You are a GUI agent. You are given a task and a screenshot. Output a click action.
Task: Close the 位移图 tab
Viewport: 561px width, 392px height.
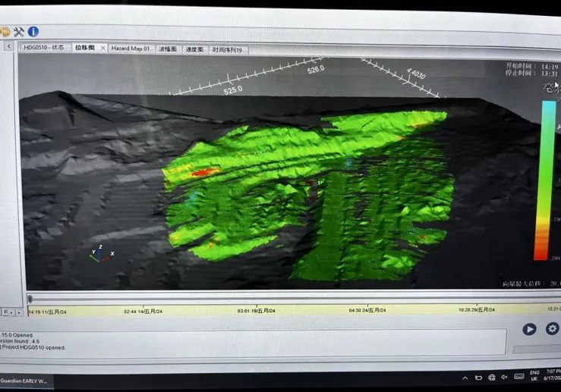pos(103,49)
